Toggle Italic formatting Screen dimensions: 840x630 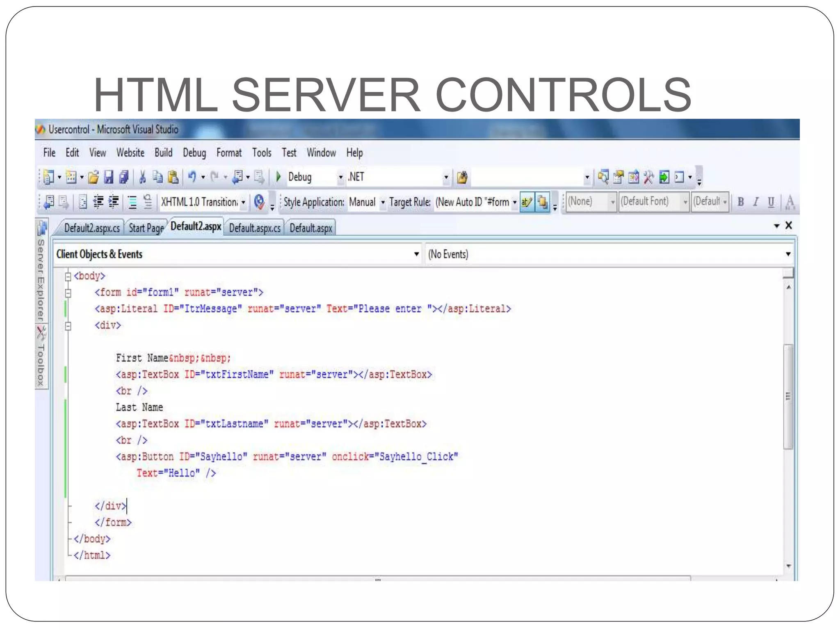(756, 202)
